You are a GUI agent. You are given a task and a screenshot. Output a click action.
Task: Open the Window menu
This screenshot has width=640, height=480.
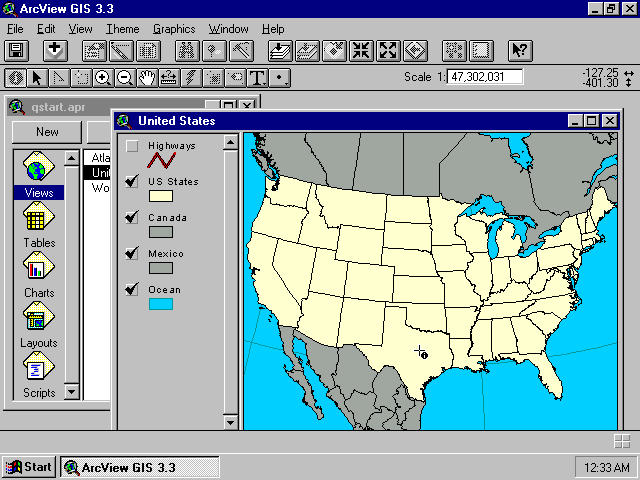tap(229, 29)
